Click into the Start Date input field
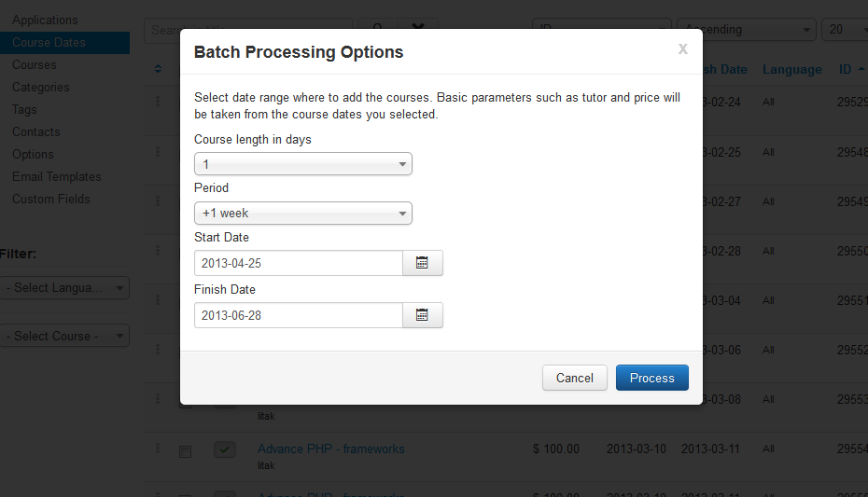The width and height of the screenshot is (868, 497). [x=298, y=263]
